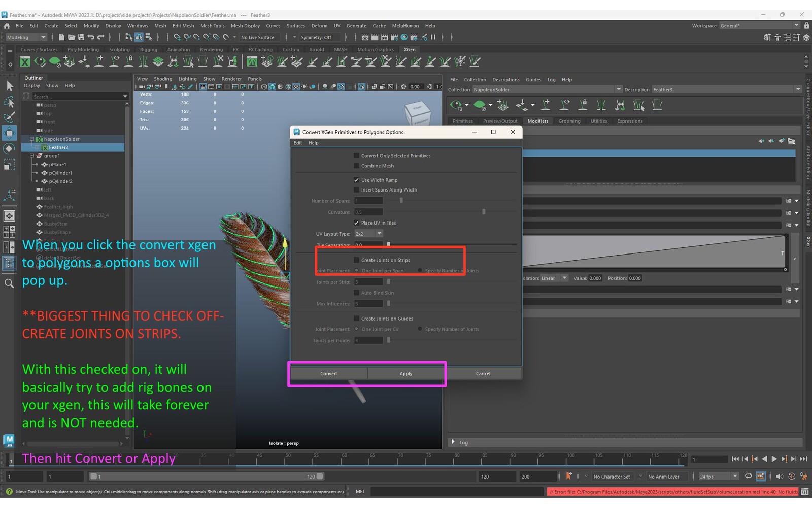Open the Generate menu in main menu bar

pos(356,26)
